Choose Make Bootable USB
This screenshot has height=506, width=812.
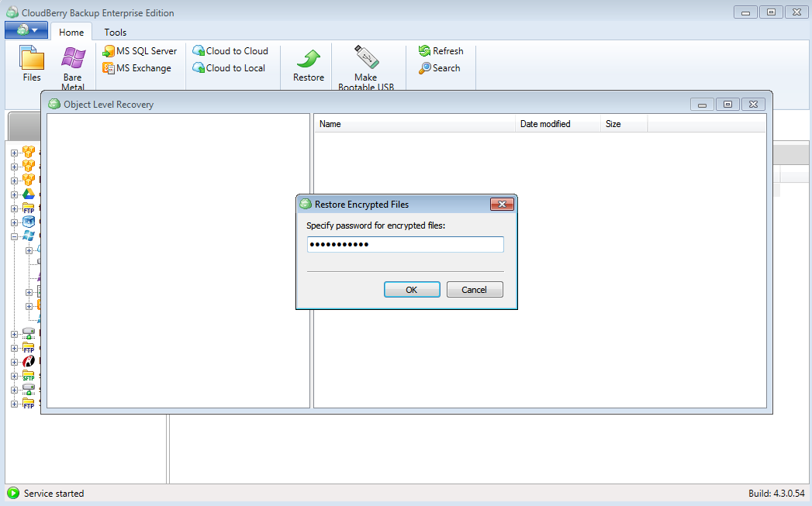click(366, 67)
